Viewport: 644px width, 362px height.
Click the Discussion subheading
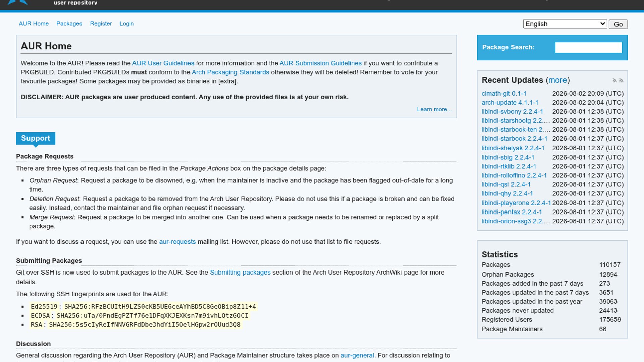pyautogui.click(x=33, y=344)
